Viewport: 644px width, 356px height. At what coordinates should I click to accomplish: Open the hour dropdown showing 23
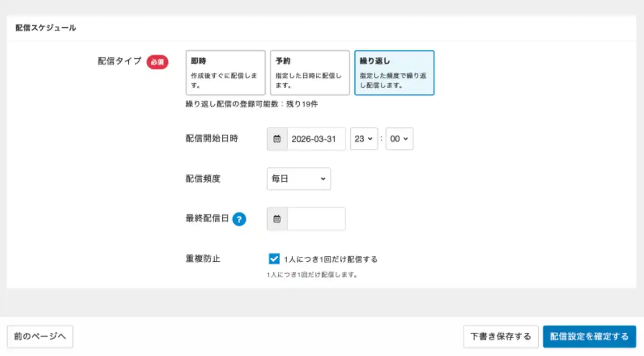point(363,139)
